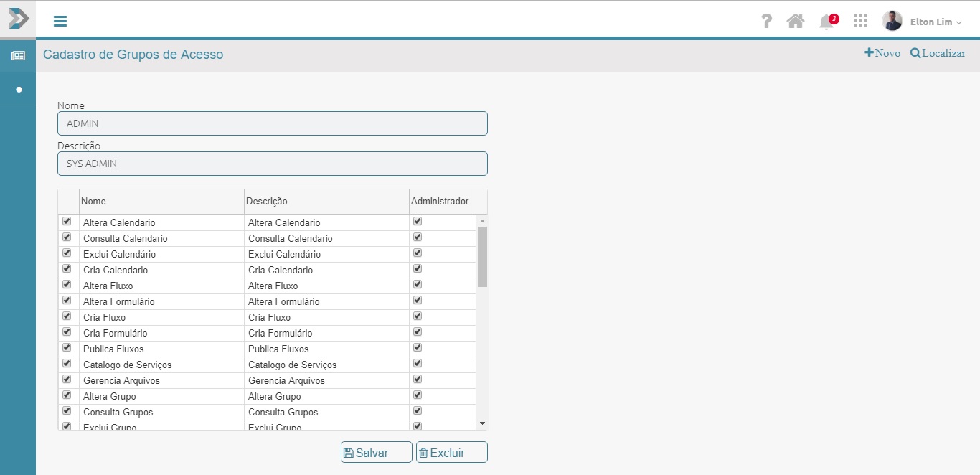The image size is (980, 475).
Task: Click scrollbar down arrow in permissions list
Action: coord(482,424)
